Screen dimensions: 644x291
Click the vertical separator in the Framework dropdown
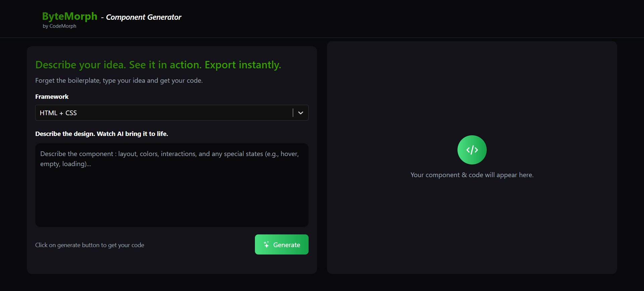click(293, 113)
